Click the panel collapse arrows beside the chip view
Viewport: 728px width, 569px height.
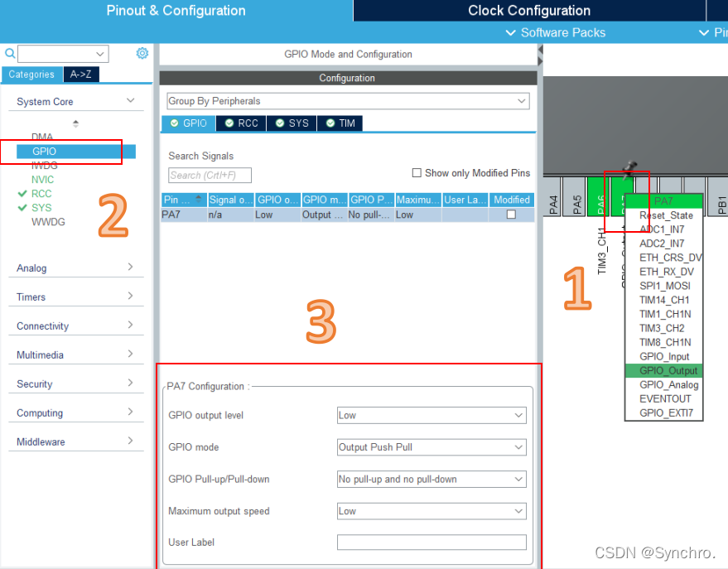pyautogui.click(x=540, y=55)
